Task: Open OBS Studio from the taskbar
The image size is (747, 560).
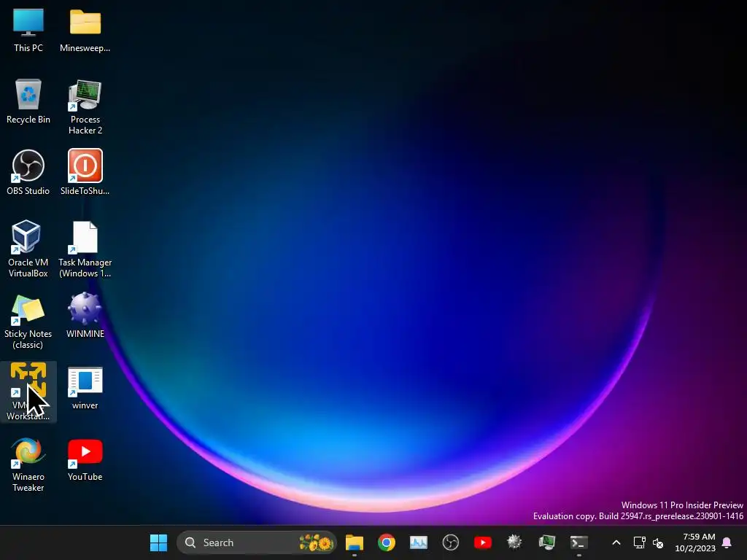Action: (x=451, y=542)
